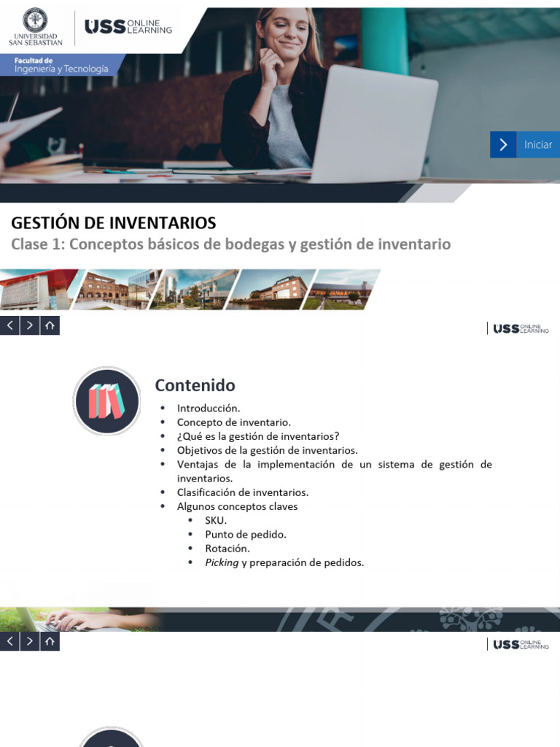
Task: Select the Concepto de inventario bullet
Action: coord(234,422)
